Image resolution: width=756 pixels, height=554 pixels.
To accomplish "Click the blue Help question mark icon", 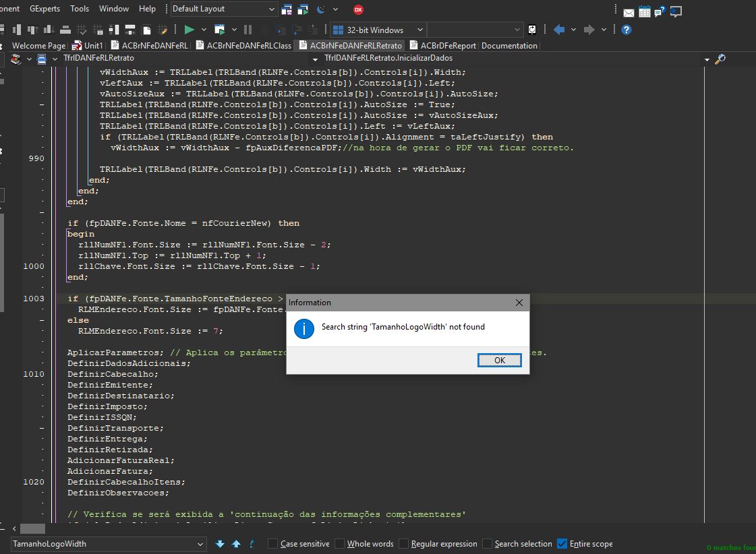I will click(x=627, y=30).
